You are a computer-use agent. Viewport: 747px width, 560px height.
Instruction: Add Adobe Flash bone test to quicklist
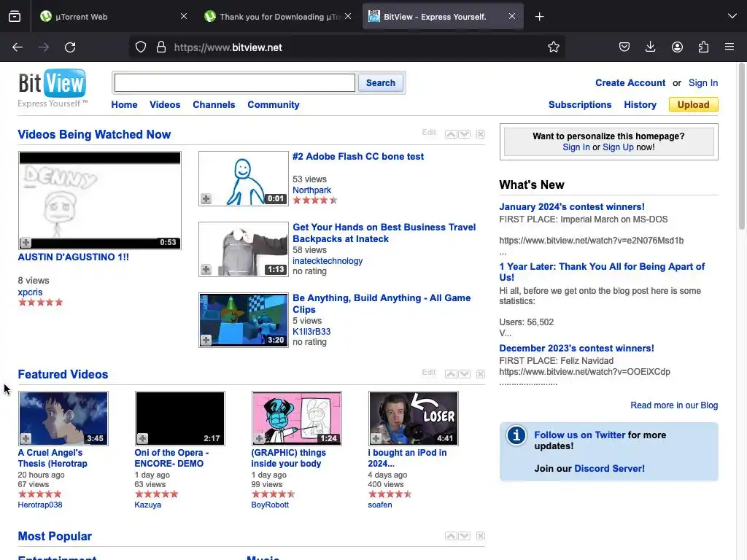[206, 198]
